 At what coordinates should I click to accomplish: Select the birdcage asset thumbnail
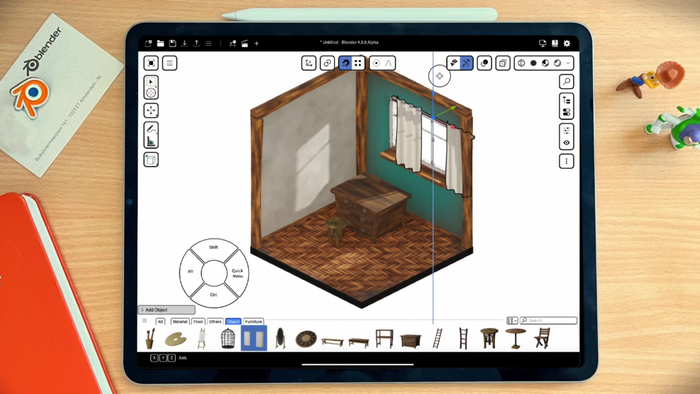(x=228, y=338)
